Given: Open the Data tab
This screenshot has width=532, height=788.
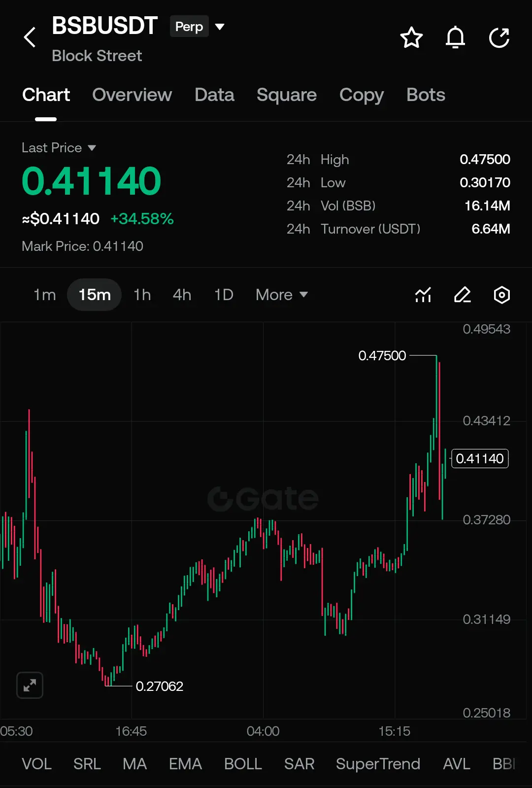Looking at the screenshot, I should pos(214,95).
